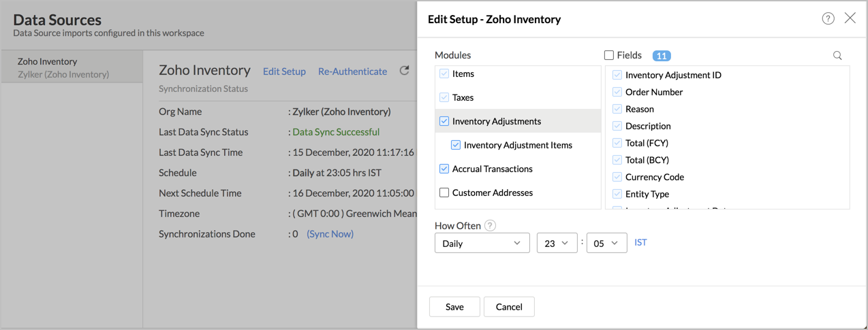Click the Data Sources page heading
The image size is (868, 330).
[57, 20]
